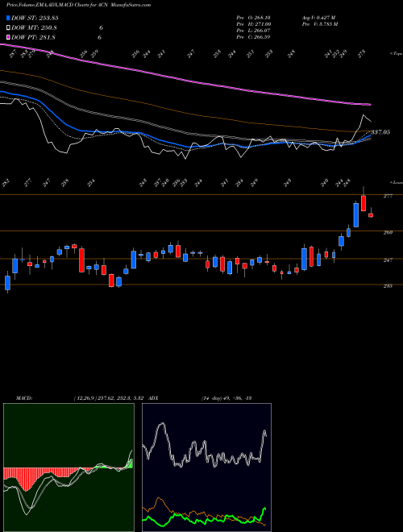Click the Pre C: 266.59 value

point(253,37)
